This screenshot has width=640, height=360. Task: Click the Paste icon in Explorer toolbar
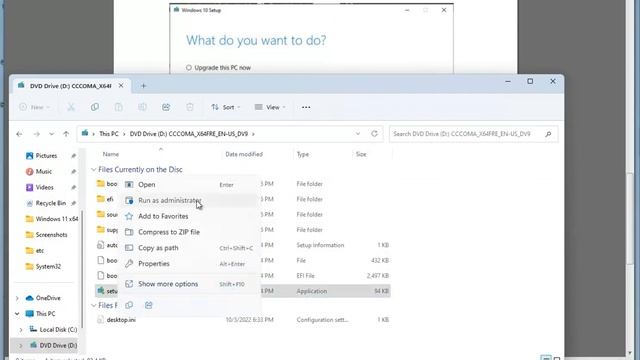click(118, 107)
